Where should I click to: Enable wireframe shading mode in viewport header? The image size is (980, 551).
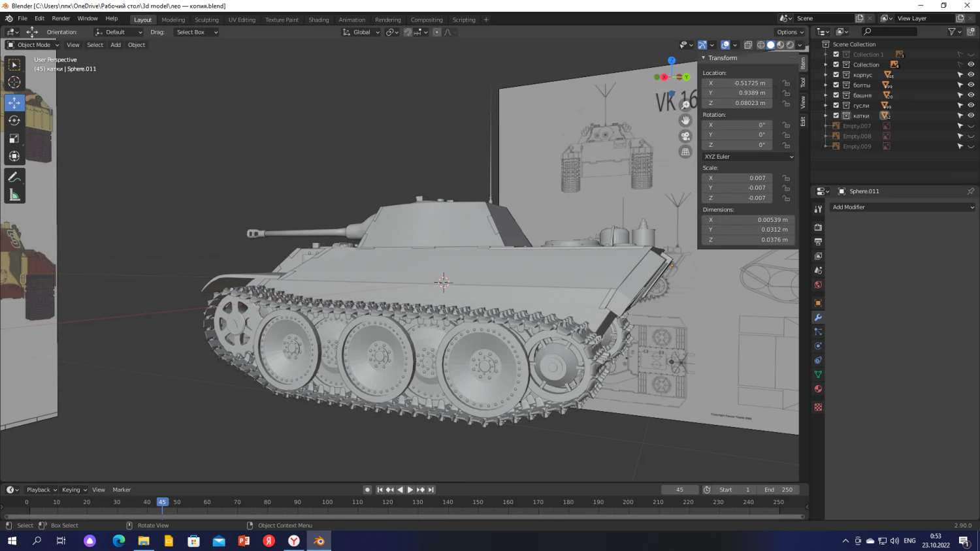click(760, 44)
